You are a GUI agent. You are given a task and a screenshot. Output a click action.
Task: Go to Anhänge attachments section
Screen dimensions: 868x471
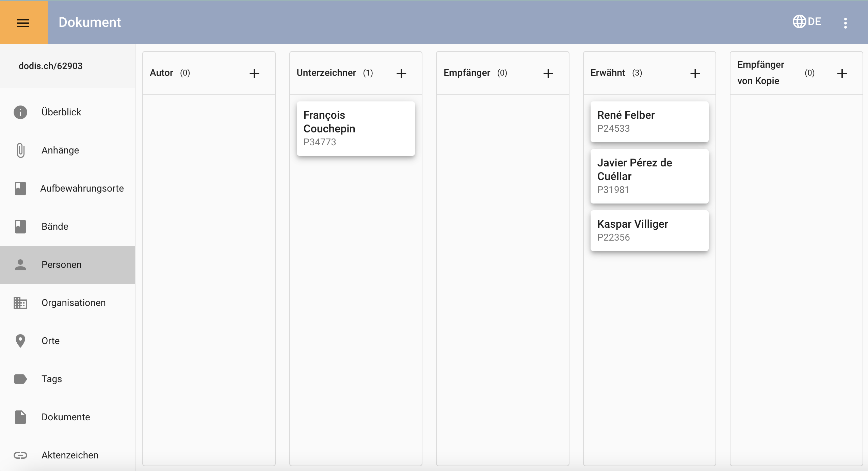click(x=60, y=150)
